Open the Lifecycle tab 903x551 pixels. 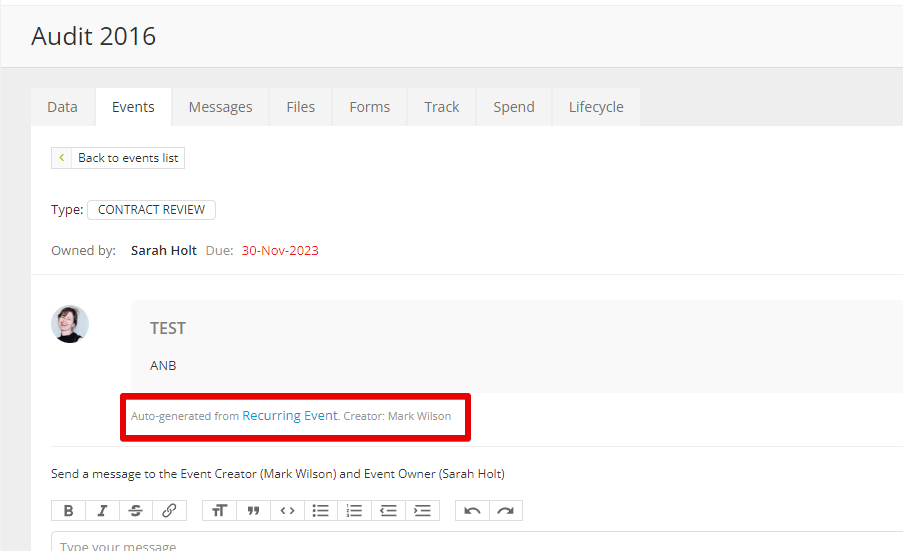pos(596,107)
